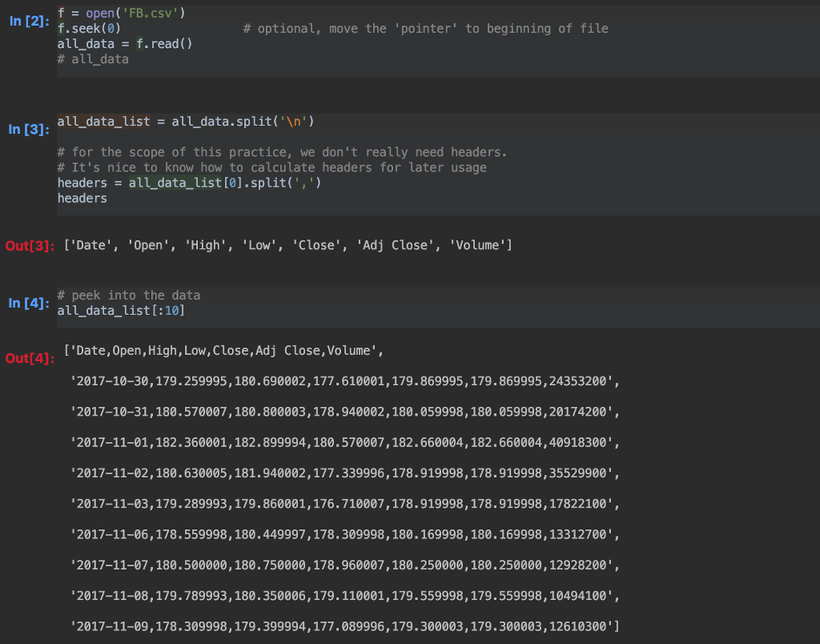820x644 pixels.
Task: Click the all_data.split('\n') code line
Action: [x=184, y=121]
